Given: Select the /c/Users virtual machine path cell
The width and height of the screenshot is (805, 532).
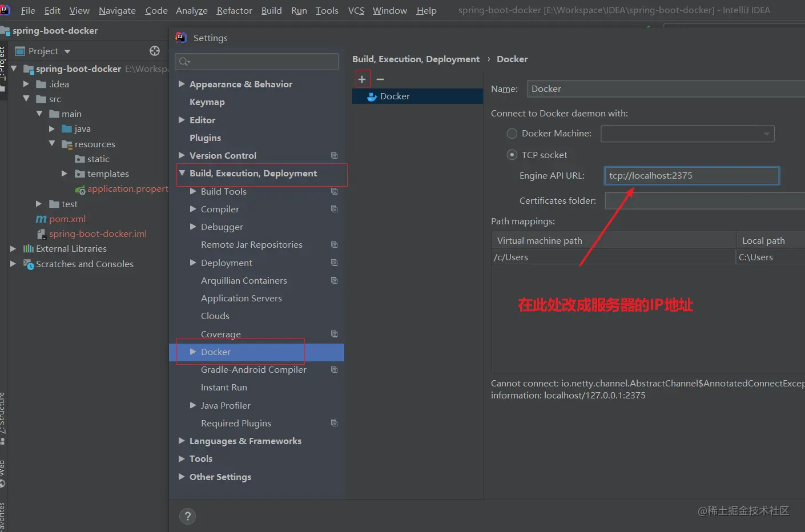Looking at the screenshot, I should coord(614,257).
